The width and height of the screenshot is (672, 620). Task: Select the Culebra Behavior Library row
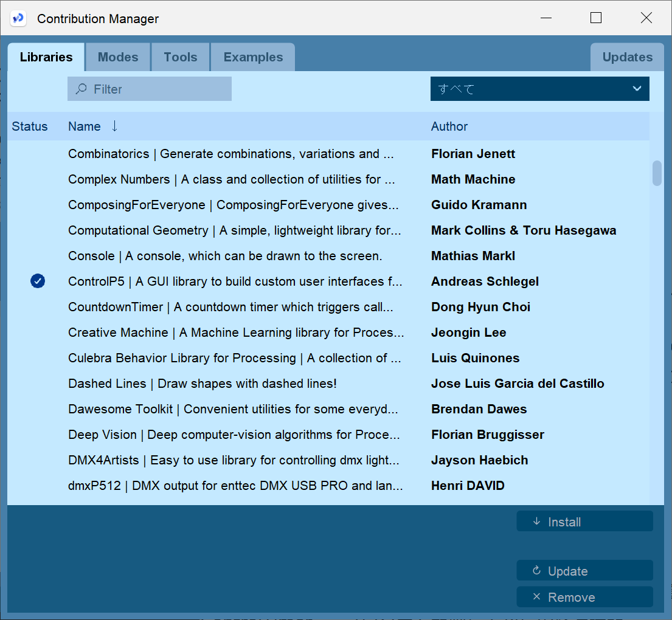coord(328,358)
